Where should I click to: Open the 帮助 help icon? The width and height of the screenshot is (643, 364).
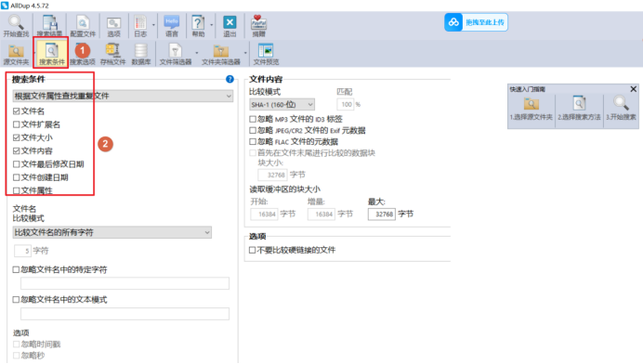click(x=199, y=25)
